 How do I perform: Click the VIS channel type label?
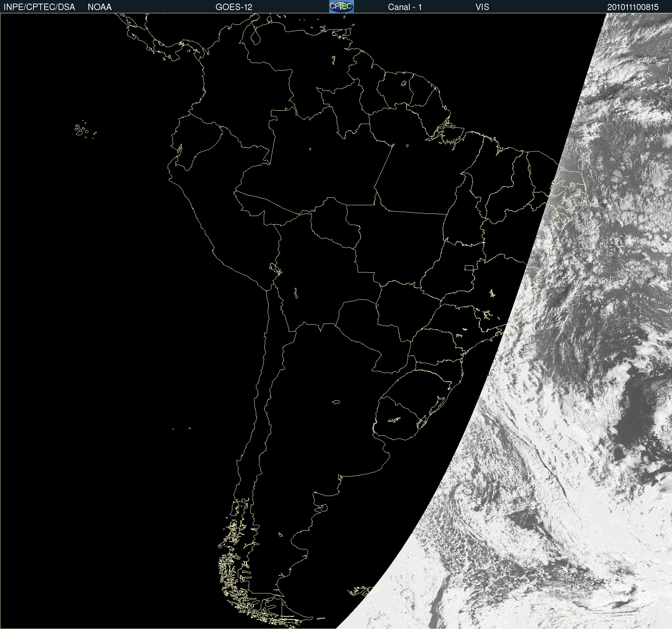[482, 7]
